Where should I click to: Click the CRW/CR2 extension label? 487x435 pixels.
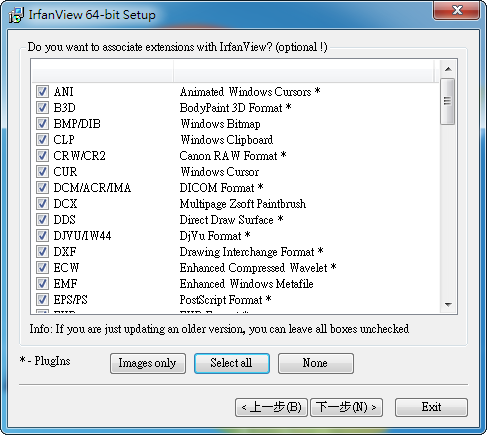coord(79,156)
